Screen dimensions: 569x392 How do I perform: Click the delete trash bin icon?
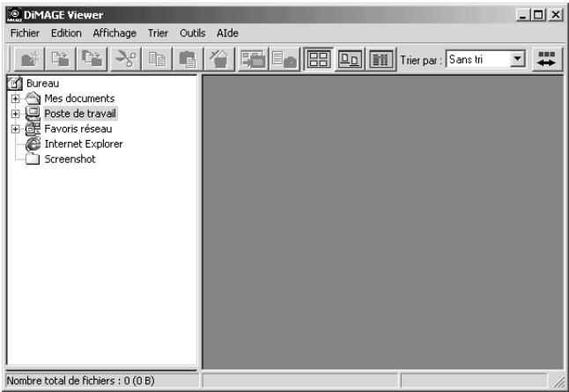click(x=219, y=59)
